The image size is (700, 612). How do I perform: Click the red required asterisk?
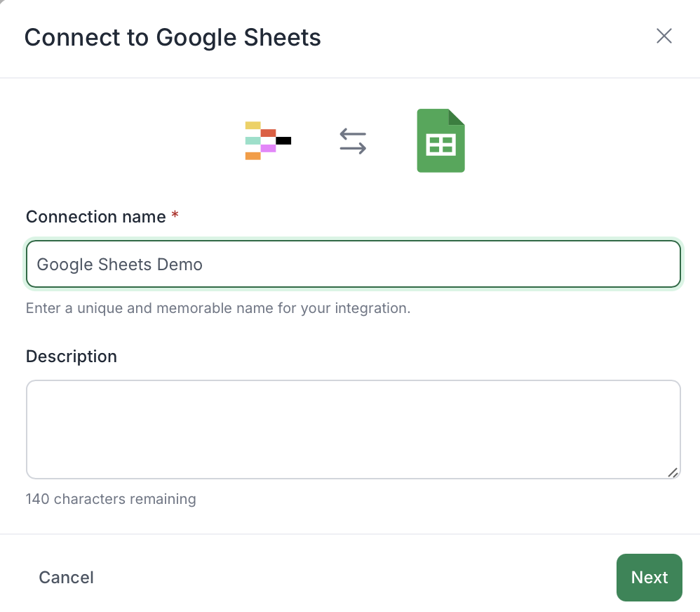[x=175, y=215]
